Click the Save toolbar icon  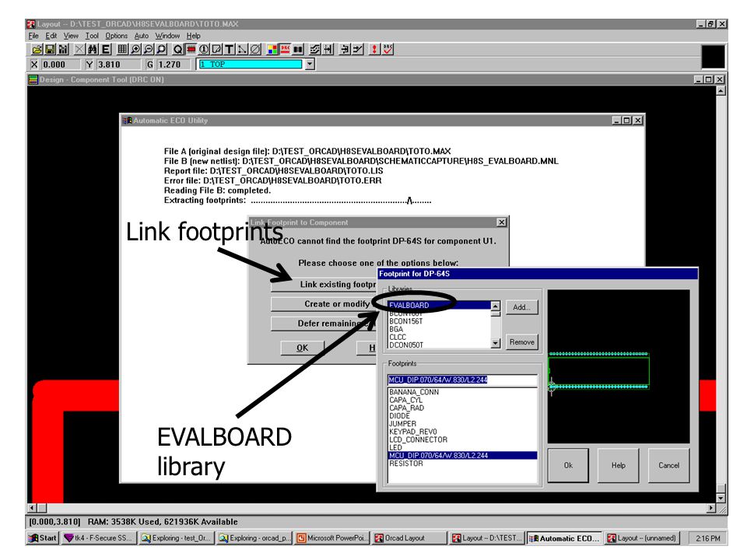click(50, 50)
